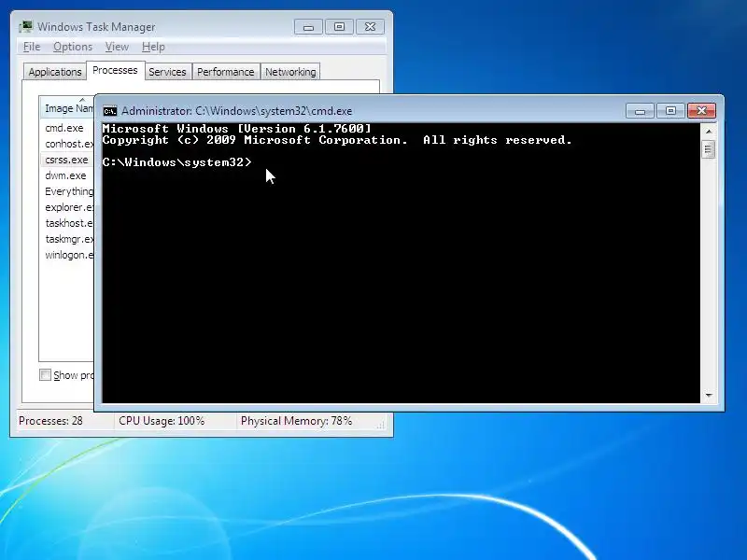747x560 pixels.
Task: Click the cmd vertical scrollbar thumb
Action: 709,150
